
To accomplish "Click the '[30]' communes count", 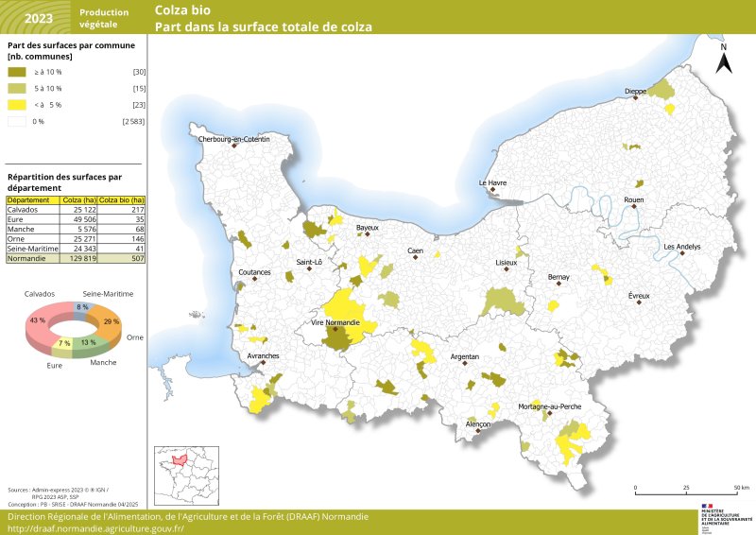I will [139, 72].
